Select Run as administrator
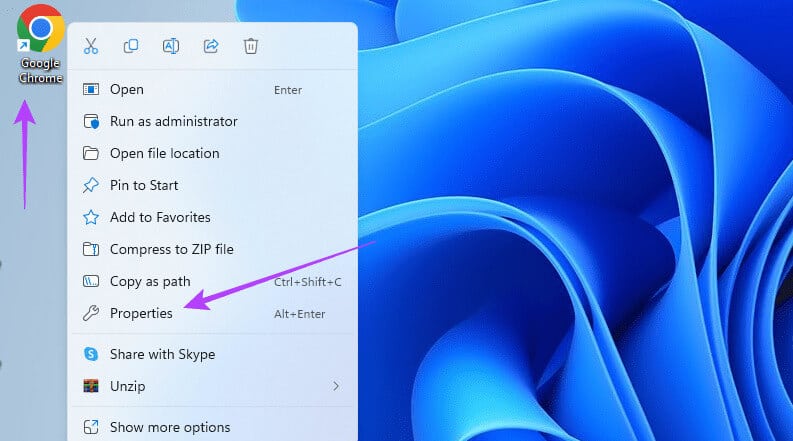The width and height of the screenshot is (793, 441). [212, 121]
